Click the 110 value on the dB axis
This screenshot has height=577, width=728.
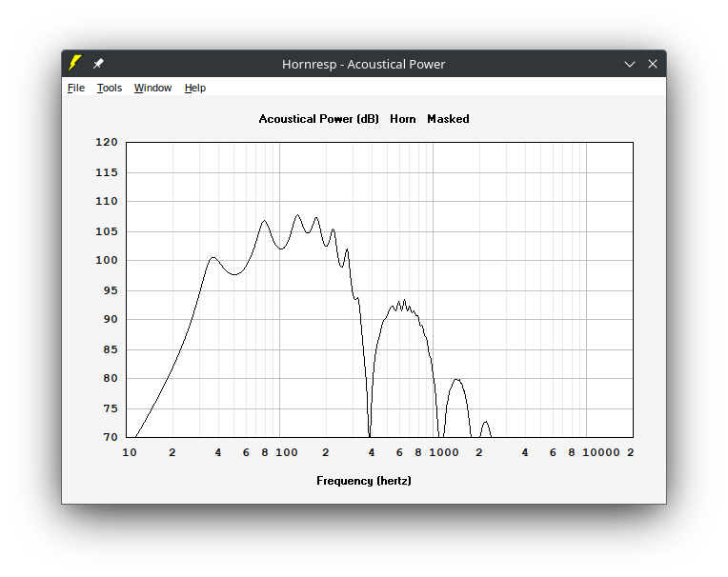pyautogui.click(x=107, y=201)
